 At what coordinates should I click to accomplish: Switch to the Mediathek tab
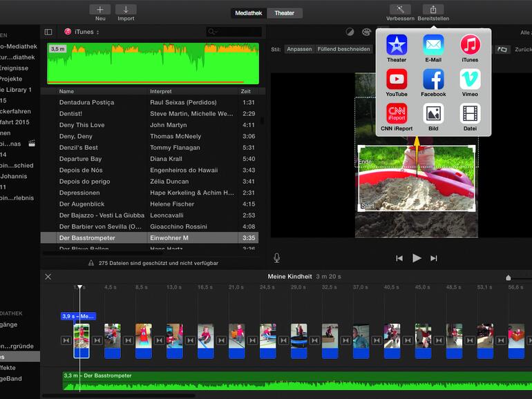tap(249, 13)
